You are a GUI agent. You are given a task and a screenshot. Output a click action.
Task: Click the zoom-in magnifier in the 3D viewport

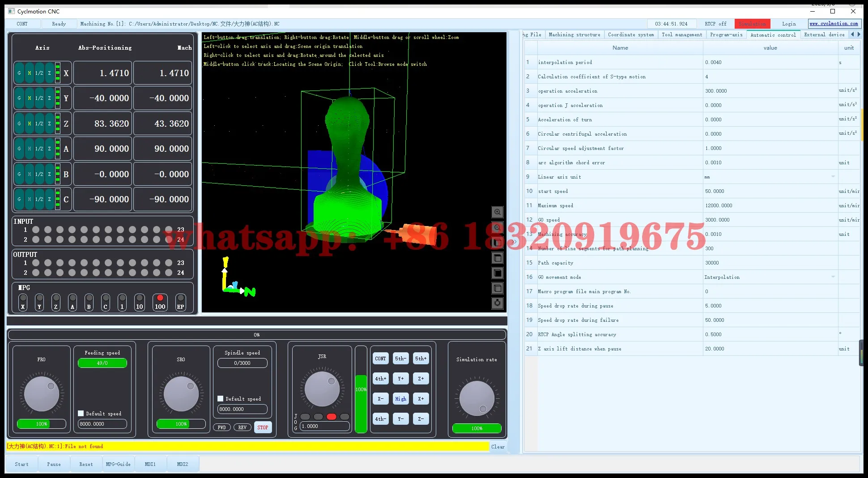[497, 212]
